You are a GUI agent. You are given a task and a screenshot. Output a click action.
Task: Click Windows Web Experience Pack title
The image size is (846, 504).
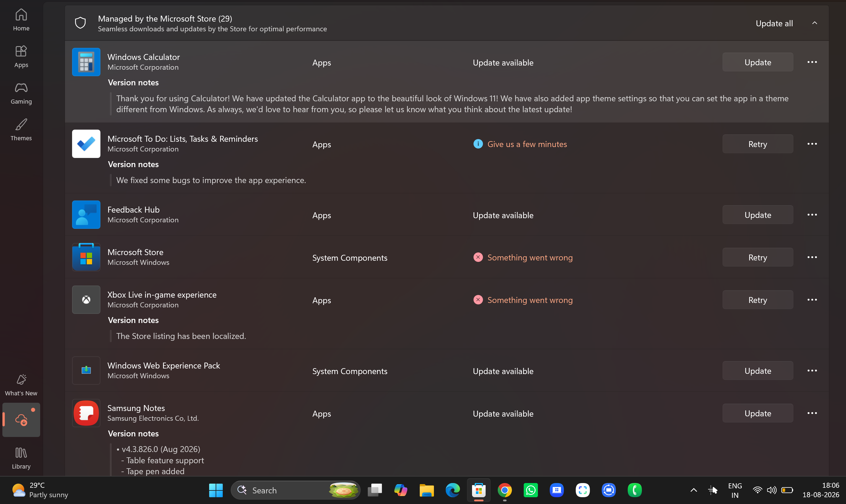(164, 366)
